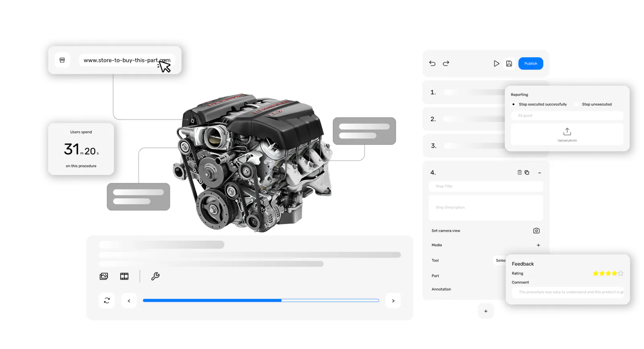644x349 pixels.
Task: Expand step 3 in the list
Action: click(464, 146)
